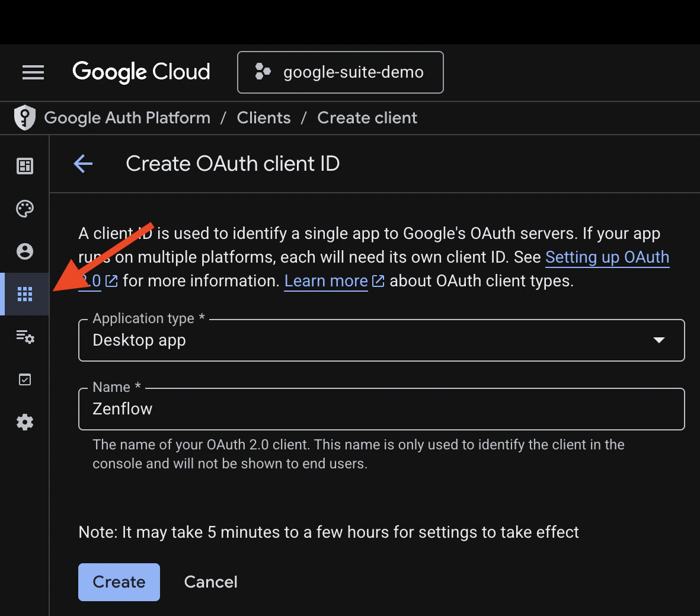Click external link icon beside Learn more
This screenshot has width=700, height=616.
point(378,281)
